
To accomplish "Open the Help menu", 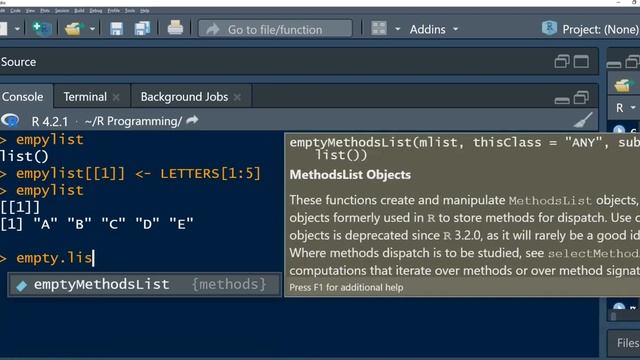I will [144, 11].
